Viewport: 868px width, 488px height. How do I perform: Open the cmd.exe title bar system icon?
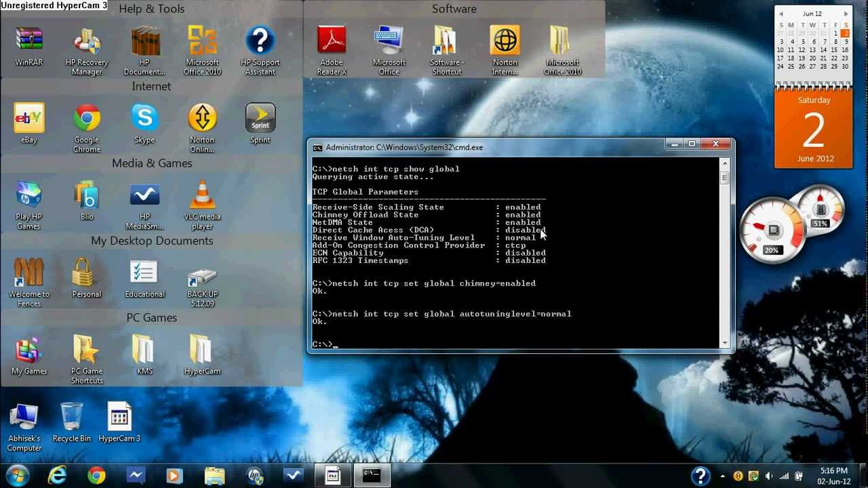[x=317, y=147]
